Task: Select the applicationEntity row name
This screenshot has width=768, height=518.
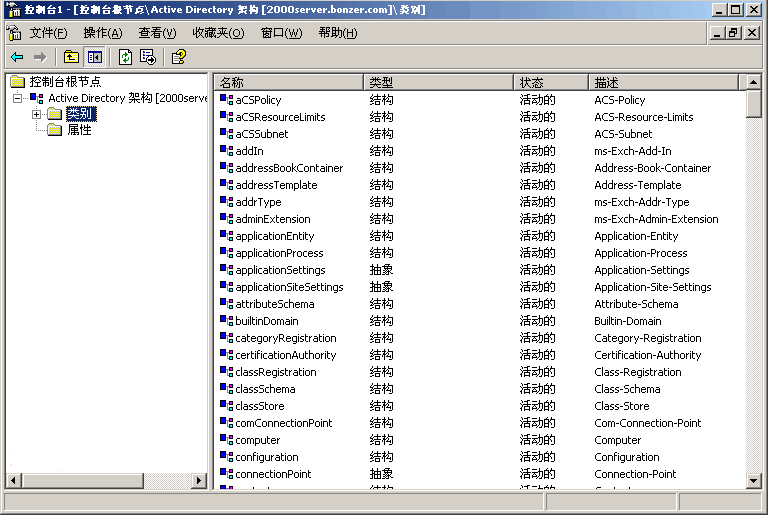Action: click(275, 236)
